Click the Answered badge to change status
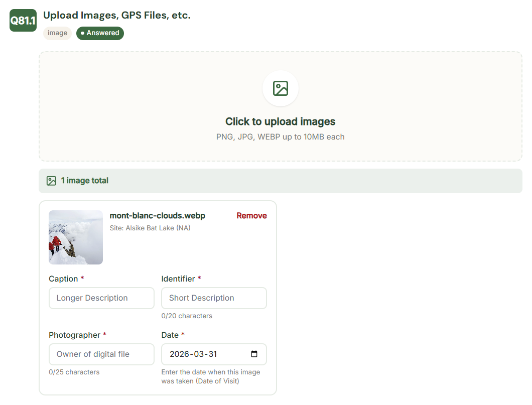 point(100,33)
